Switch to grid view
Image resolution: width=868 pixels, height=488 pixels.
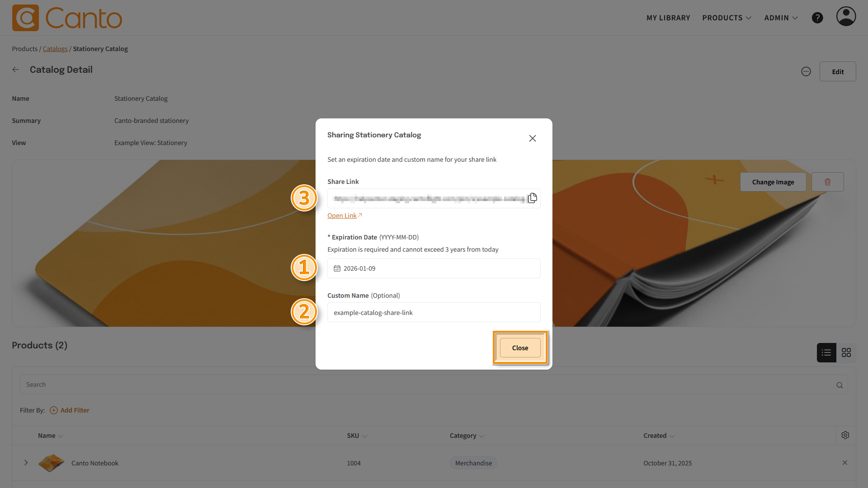pos(846,352)
